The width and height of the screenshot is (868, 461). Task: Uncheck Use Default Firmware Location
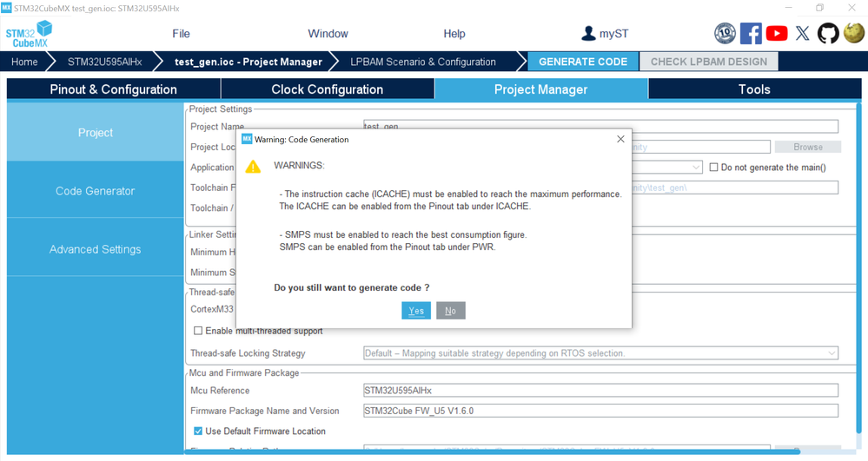pos(197,431)
